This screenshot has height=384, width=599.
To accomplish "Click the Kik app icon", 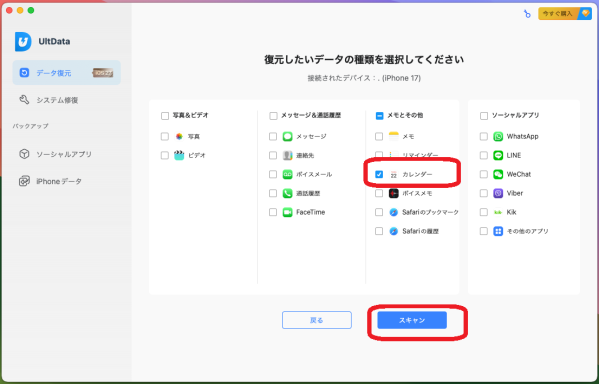I will [x=498, y=212].
